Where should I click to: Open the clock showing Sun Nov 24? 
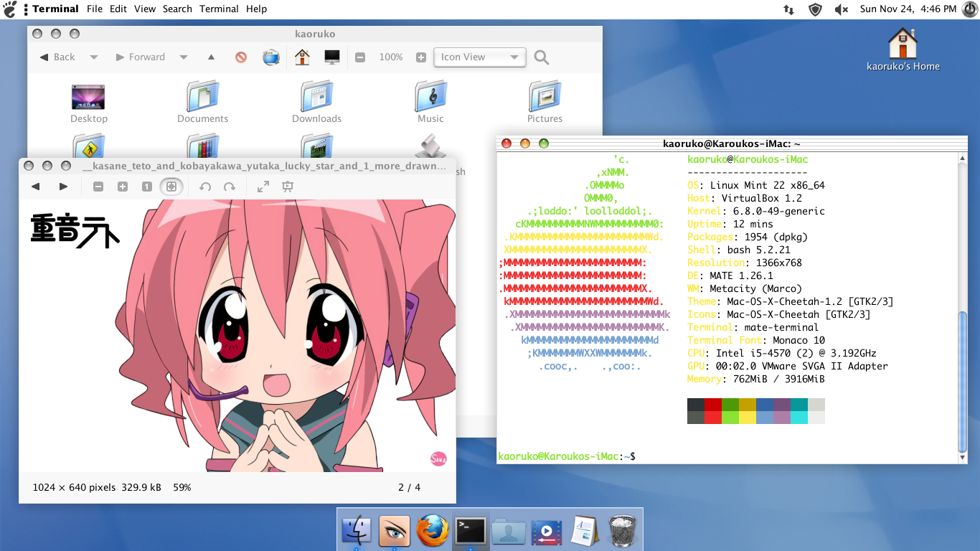(908, 9)
